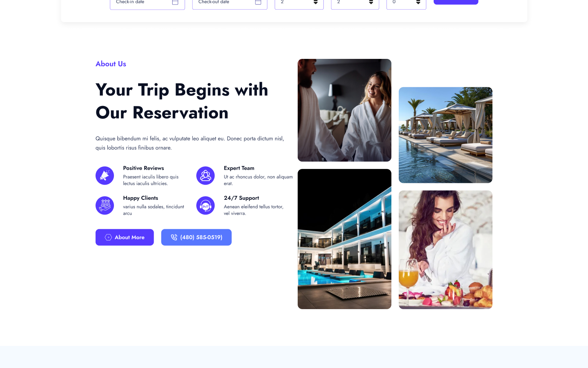
Task: Click the hexagon arrow icon in About More
Action: point(108,237)
